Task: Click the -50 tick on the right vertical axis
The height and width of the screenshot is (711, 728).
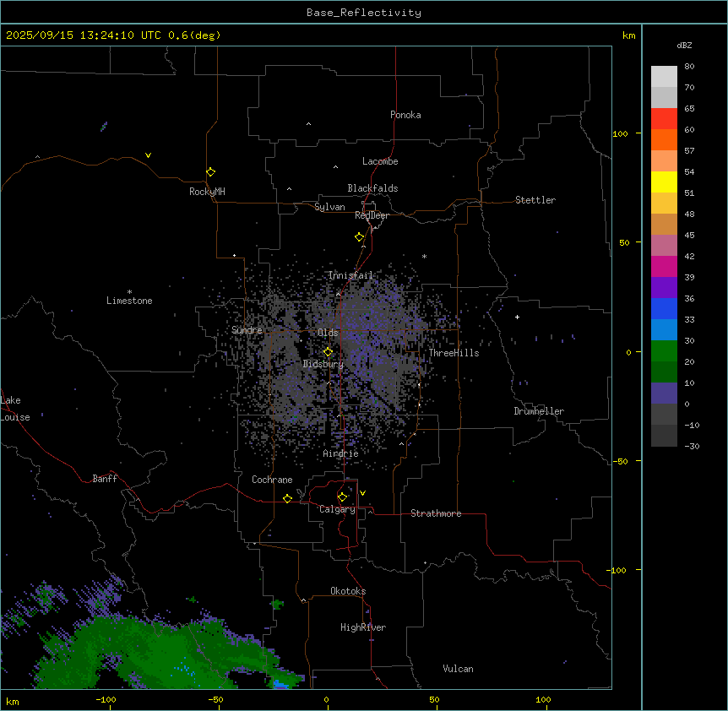Action: 620,461
